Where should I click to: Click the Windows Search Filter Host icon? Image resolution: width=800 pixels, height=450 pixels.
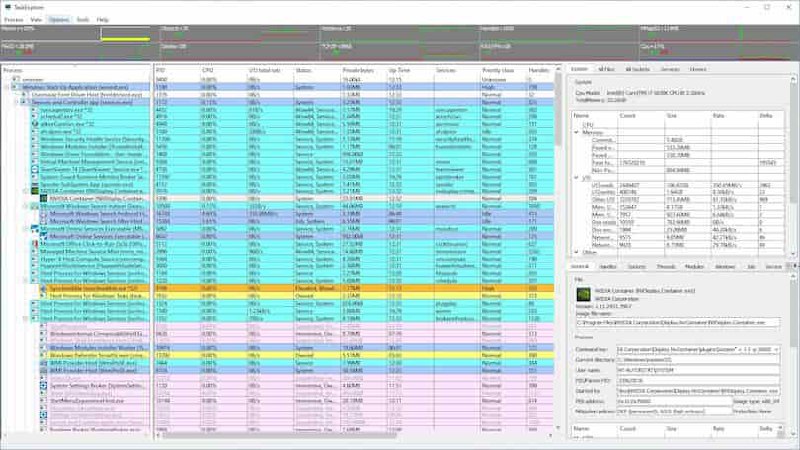coord(44,221)
